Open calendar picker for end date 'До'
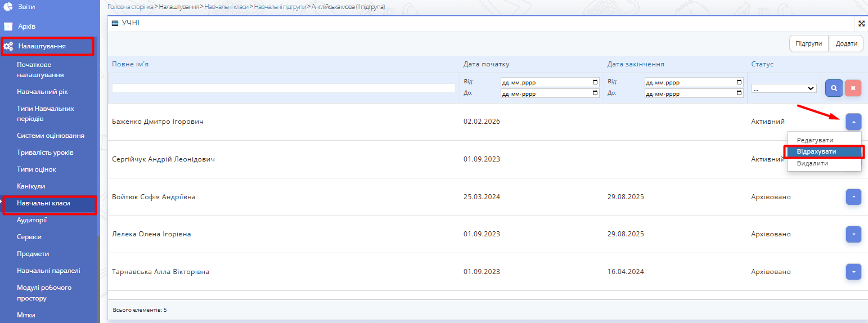The height and width of the screenshot is (323, 868). (739, 93)
